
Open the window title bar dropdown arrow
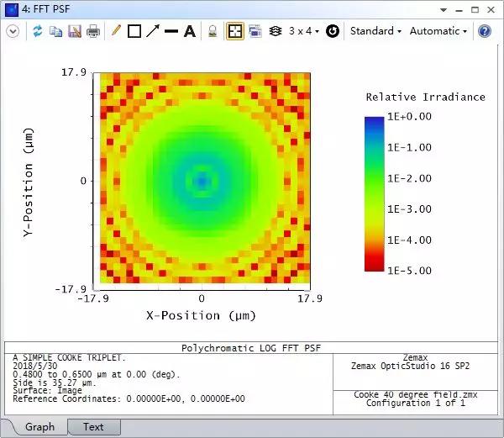coord(444,10)
